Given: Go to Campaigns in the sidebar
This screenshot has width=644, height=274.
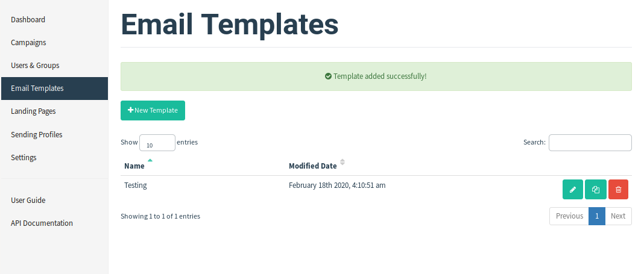Looking at the screenshot, I should [x=28, y=42].
